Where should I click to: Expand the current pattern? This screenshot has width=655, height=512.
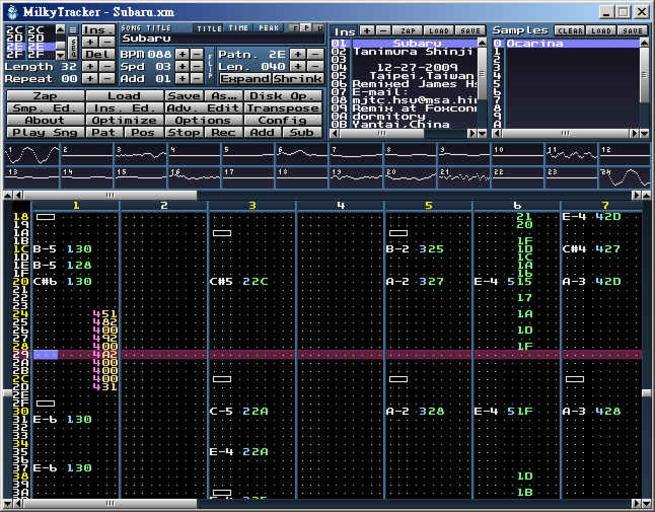tap(244, 78)
